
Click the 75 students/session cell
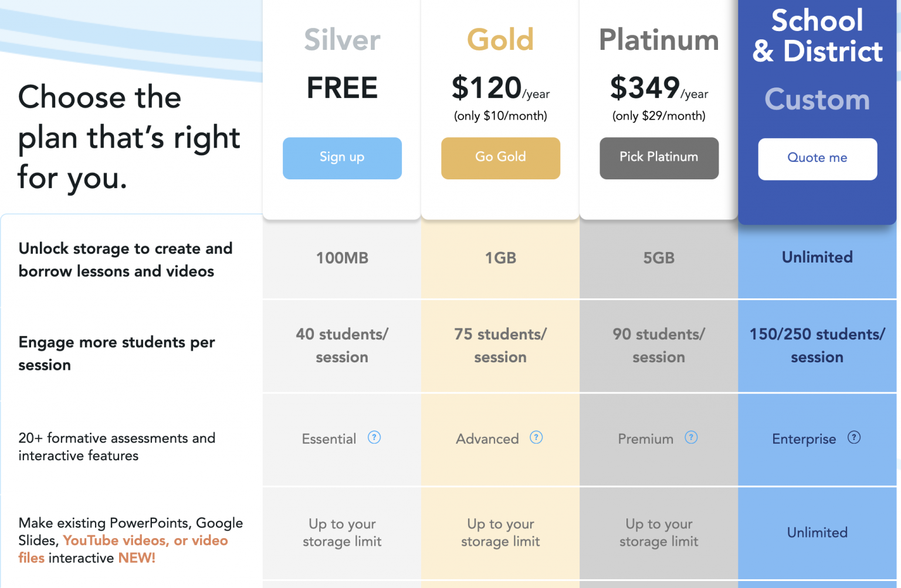click(500, 345)
